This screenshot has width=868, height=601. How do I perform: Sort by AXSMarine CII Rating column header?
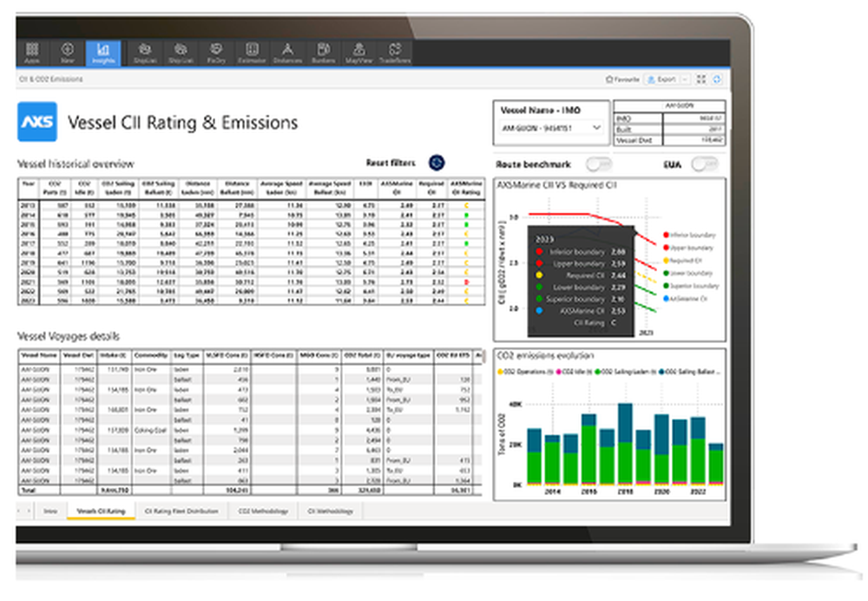(465, 188)
